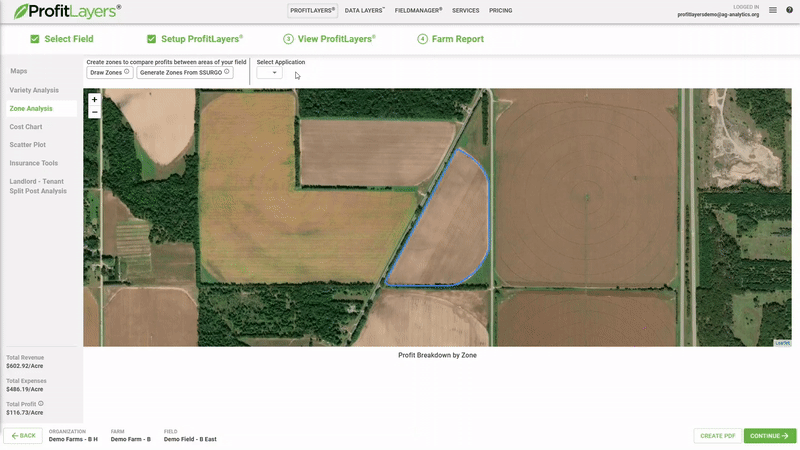Image resolution: width=800 pixels, height=450 pixels.
Task: Click info icon next to Draw Zones
Action: pos(127,72)
